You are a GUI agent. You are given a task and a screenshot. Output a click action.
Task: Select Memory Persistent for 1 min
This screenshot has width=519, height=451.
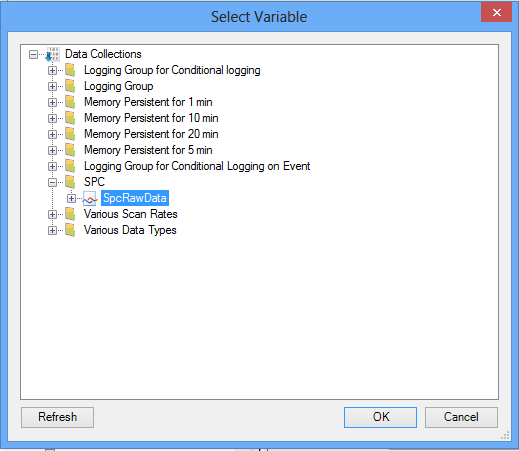(148, 102)
